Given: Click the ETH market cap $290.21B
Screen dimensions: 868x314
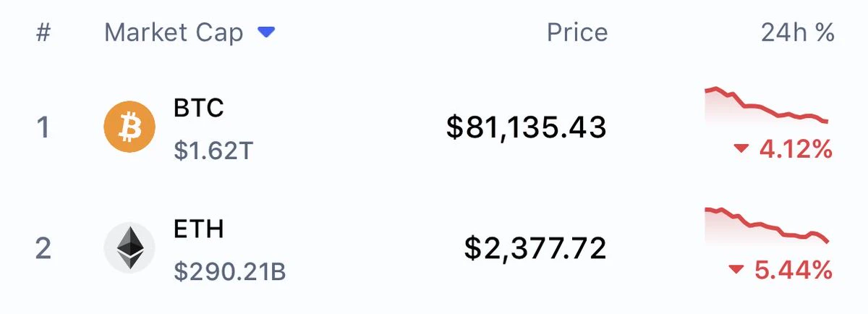Looking at the screenshot, I should [230, 271].
